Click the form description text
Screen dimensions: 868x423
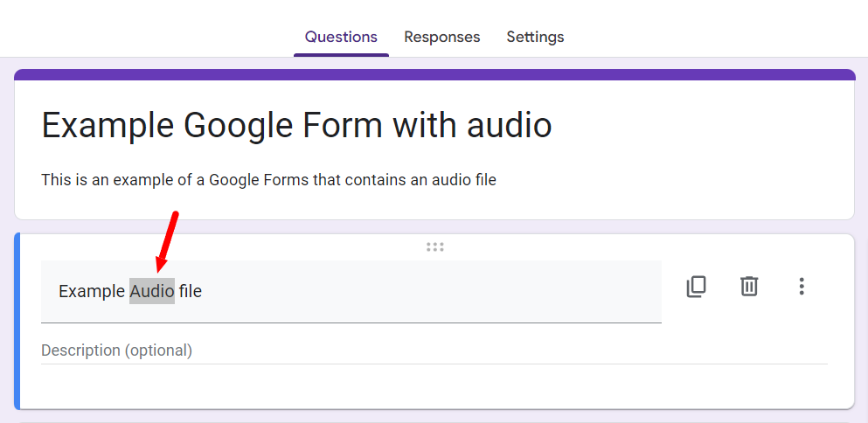(268, 180)
